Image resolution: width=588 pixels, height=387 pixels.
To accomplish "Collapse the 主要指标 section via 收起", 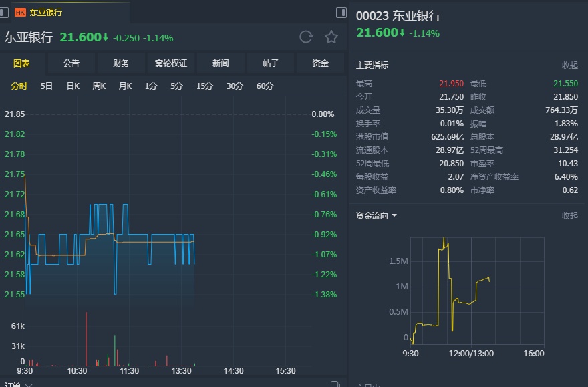I will [569, 66].
